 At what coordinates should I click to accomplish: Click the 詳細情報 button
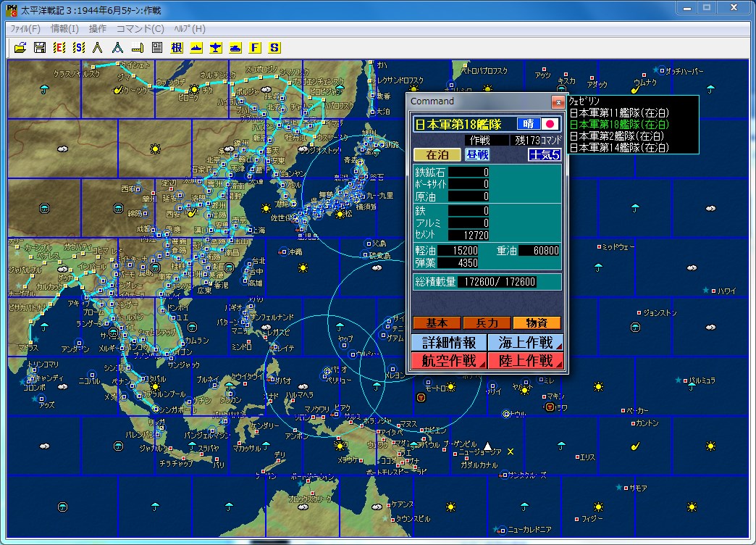point(449,343)
